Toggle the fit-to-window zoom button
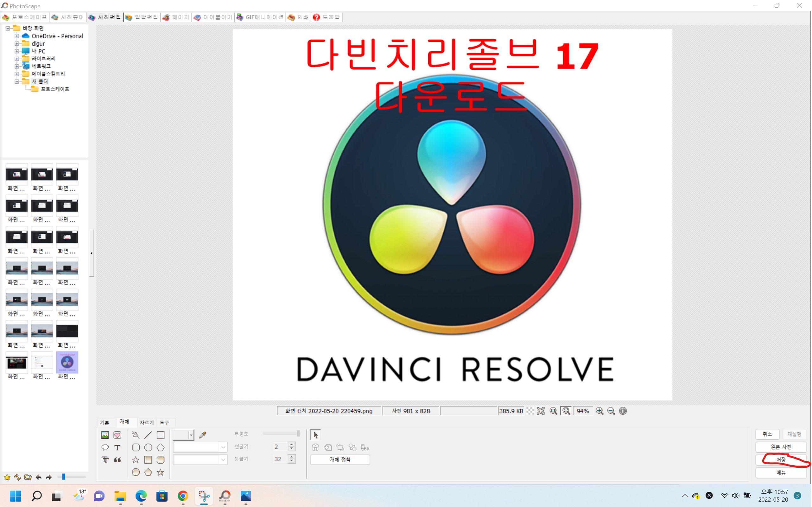The height and width of the screenshot is (507, 812). tap(566, 411)
